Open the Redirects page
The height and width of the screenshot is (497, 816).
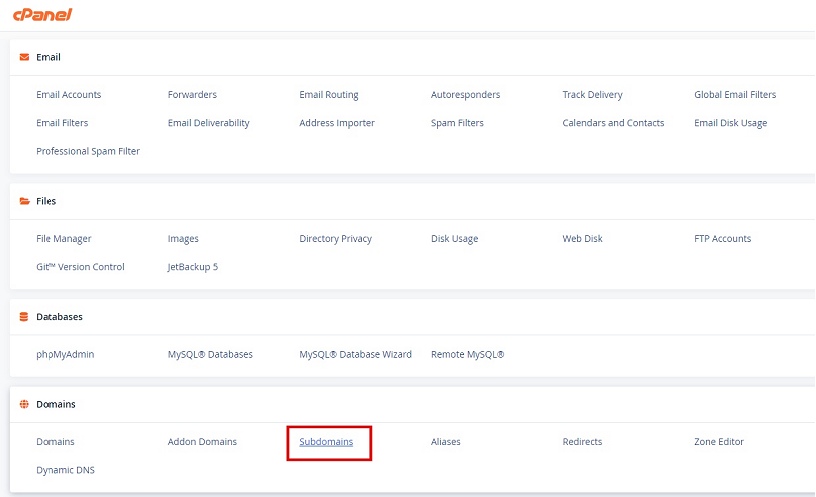[582, 441]
